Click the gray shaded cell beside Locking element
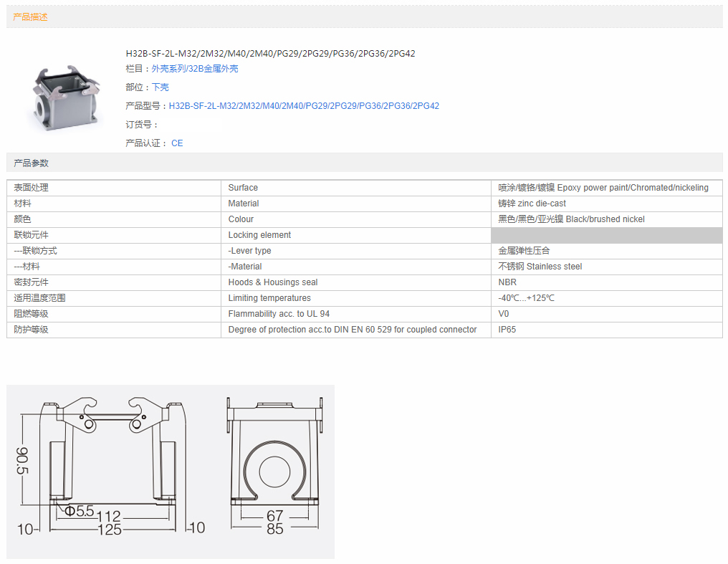The image size is (728, 564). (606, 235)
